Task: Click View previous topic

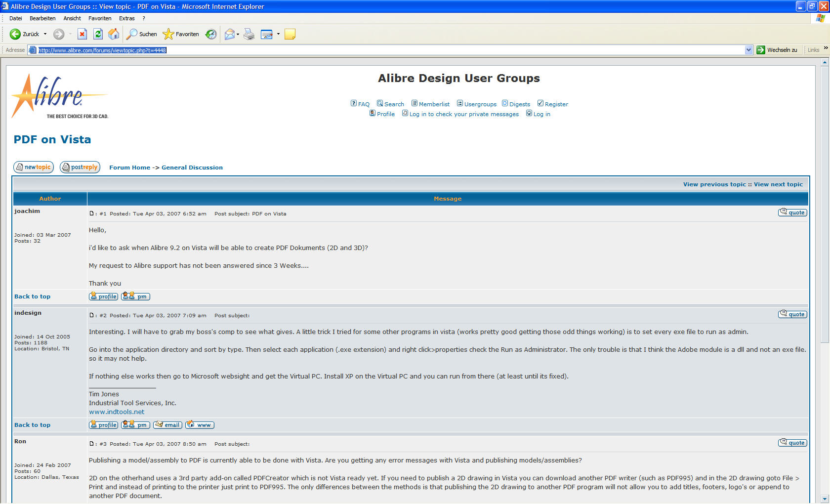Action: pos(714,184)
